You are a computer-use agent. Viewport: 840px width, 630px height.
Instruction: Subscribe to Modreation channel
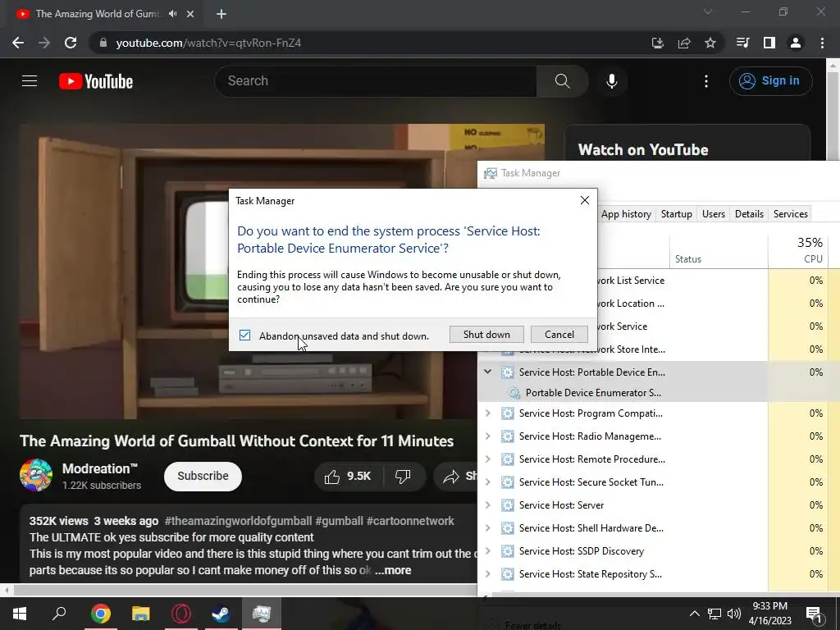point(203,477)
